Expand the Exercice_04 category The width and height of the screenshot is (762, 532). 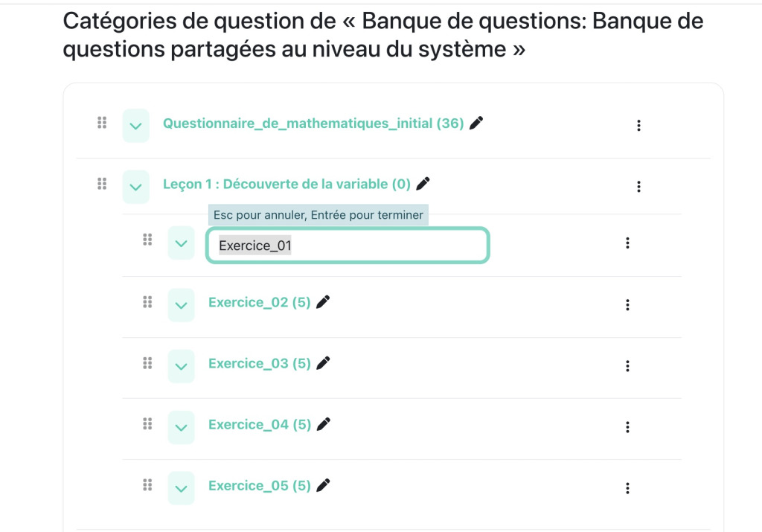coord(181,426)
